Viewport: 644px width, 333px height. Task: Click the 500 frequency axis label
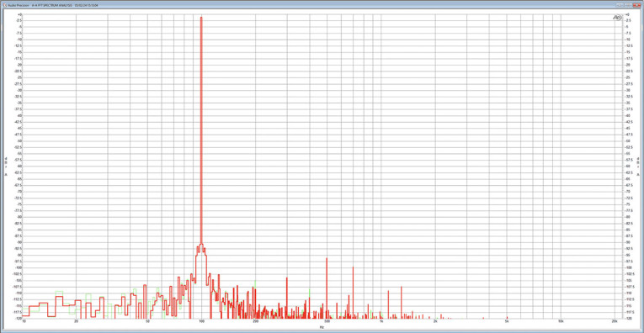(327, 321)
